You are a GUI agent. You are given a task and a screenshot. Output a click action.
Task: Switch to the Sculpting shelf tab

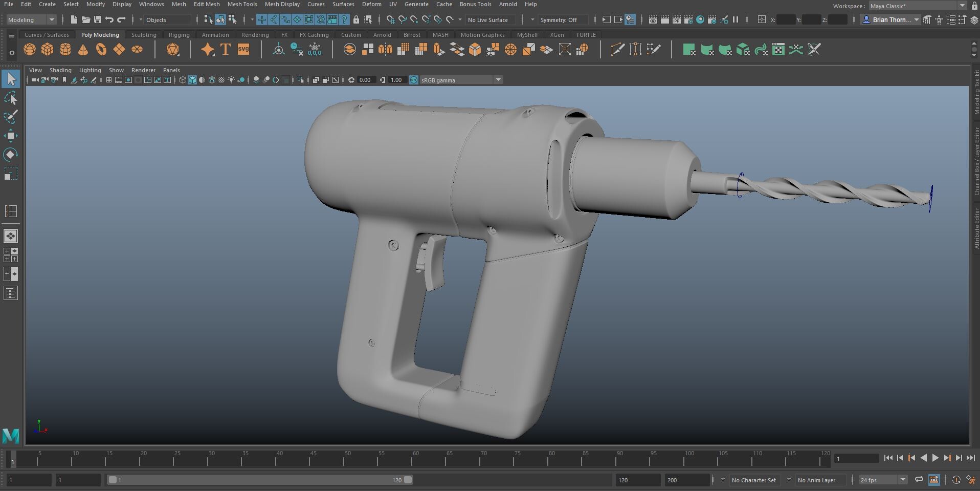click(143, 34)
